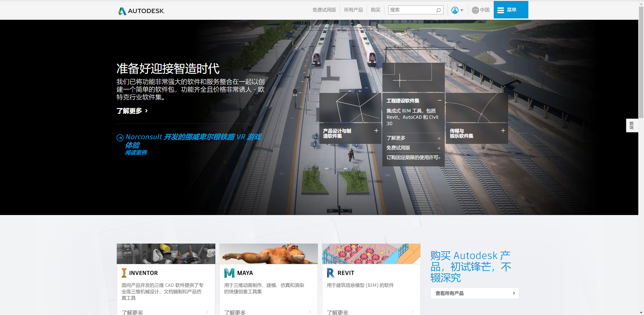The width and height of the screenshot is (644, 315).
Task: Click 了解更多 in the hero banner
Action: tap(129, 111)
